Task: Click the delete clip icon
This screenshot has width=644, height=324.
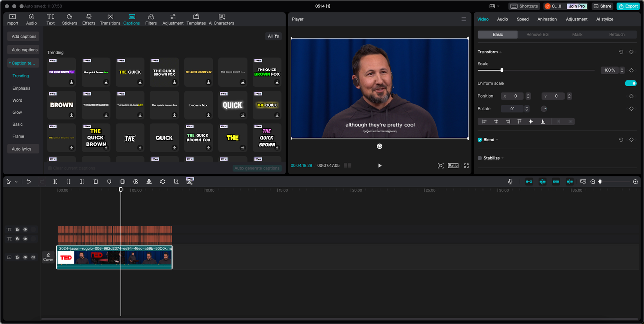Action: coord(96,181)
